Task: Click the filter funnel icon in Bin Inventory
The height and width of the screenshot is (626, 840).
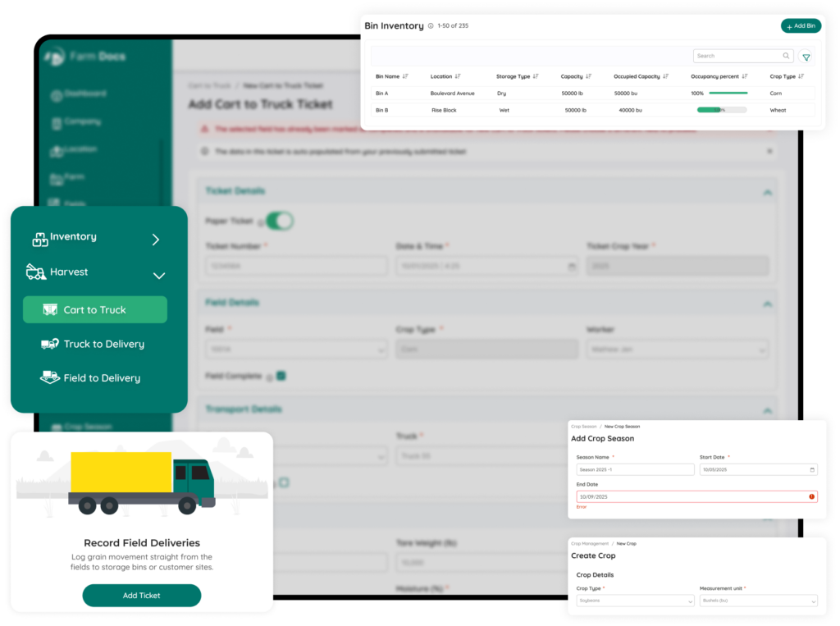Action: point(806,57)
